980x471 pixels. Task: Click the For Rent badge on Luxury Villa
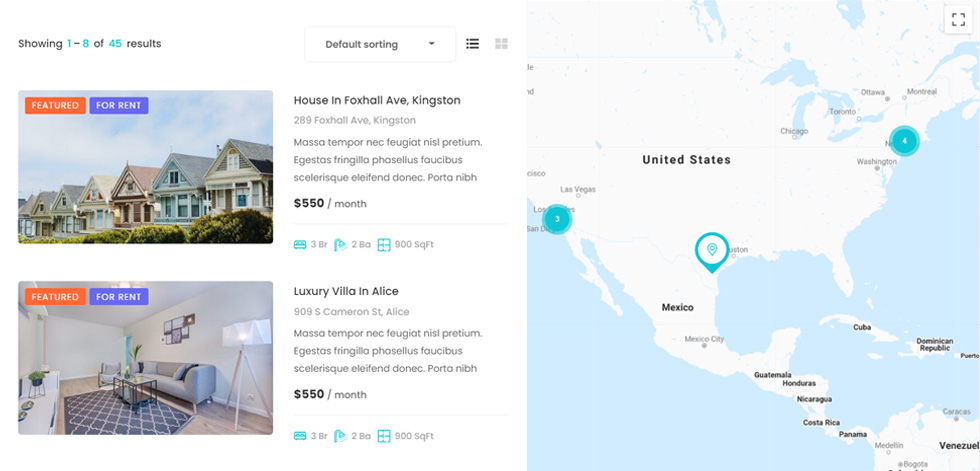[119, 297]
